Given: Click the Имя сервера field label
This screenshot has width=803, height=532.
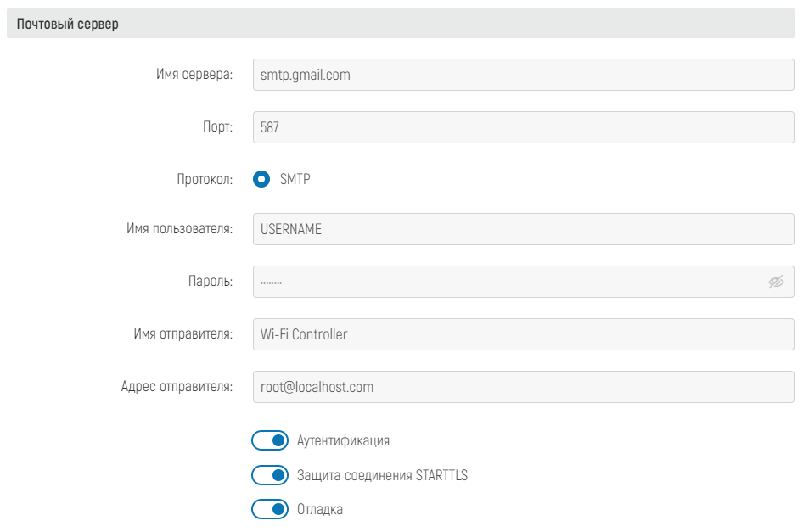Looking at the screenshot, I should [x=194, y=75].
